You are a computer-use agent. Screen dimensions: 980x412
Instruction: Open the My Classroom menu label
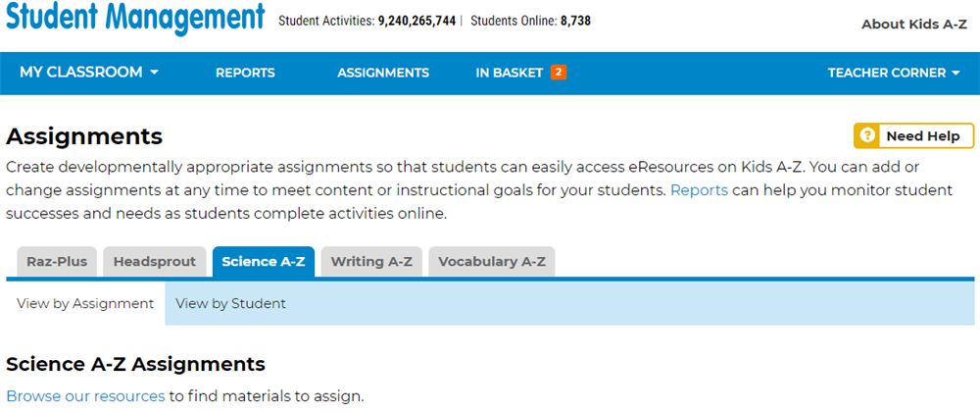click(x=81, y=73)
